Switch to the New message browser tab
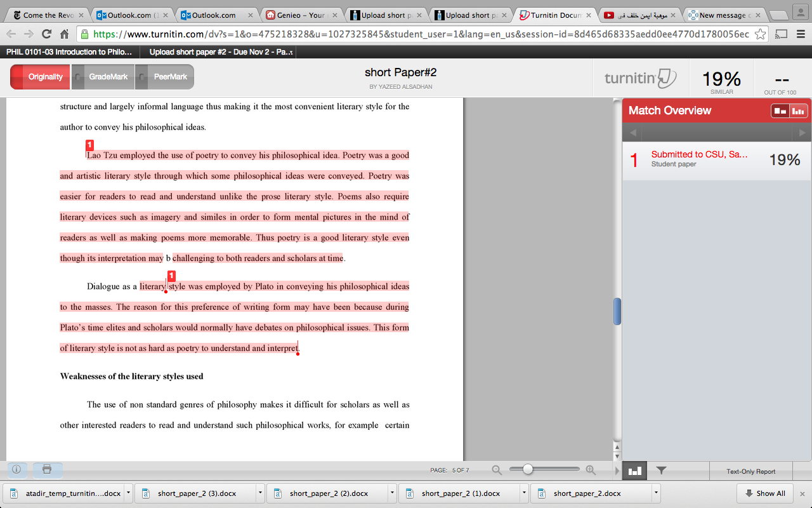 [724, 15]
